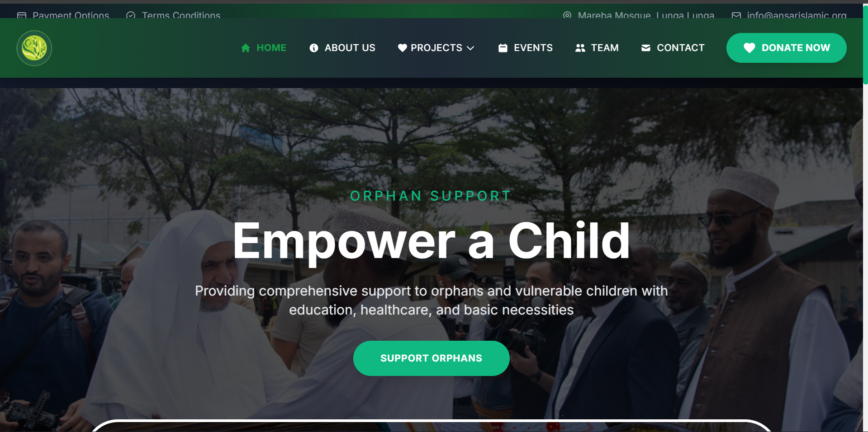The width and height of the screenshot is (868, 432).
Task: Click the location pin icon near Mareba Mosque
Action: click(567, 15)
